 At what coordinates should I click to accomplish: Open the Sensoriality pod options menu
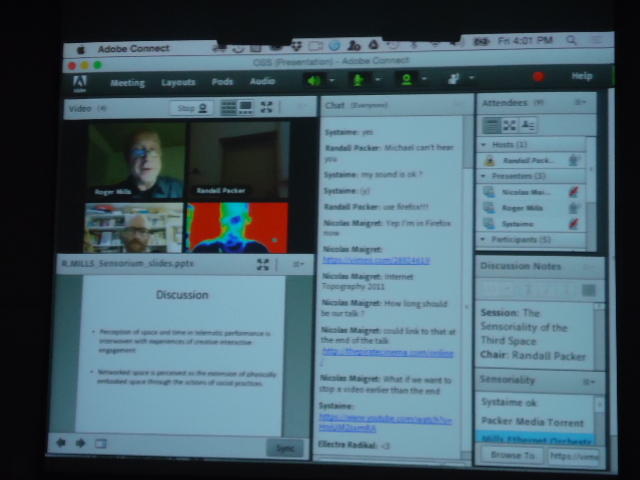click(x=589, y=382)
